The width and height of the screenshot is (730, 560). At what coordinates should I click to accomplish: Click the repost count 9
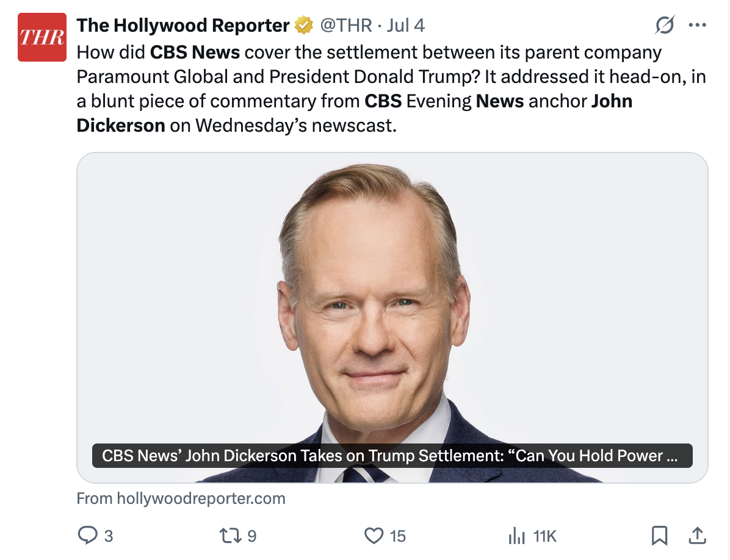tap(251, 536)
